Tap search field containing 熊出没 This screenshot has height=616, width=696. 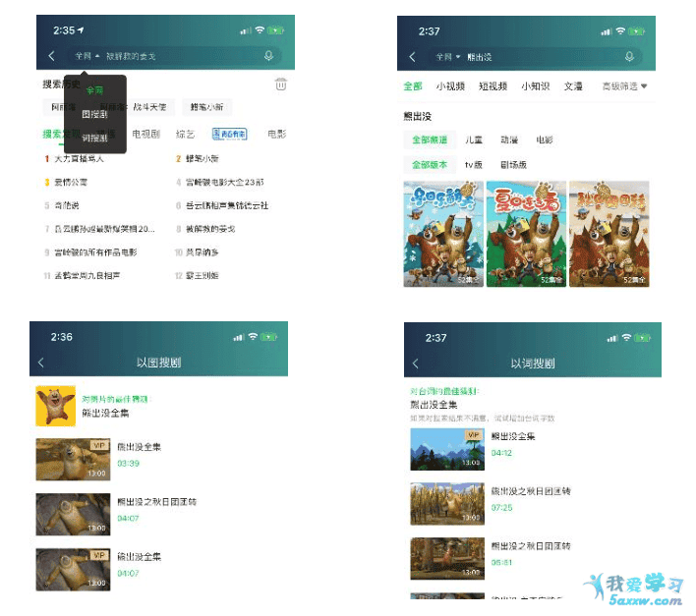[x=536, y=57]
